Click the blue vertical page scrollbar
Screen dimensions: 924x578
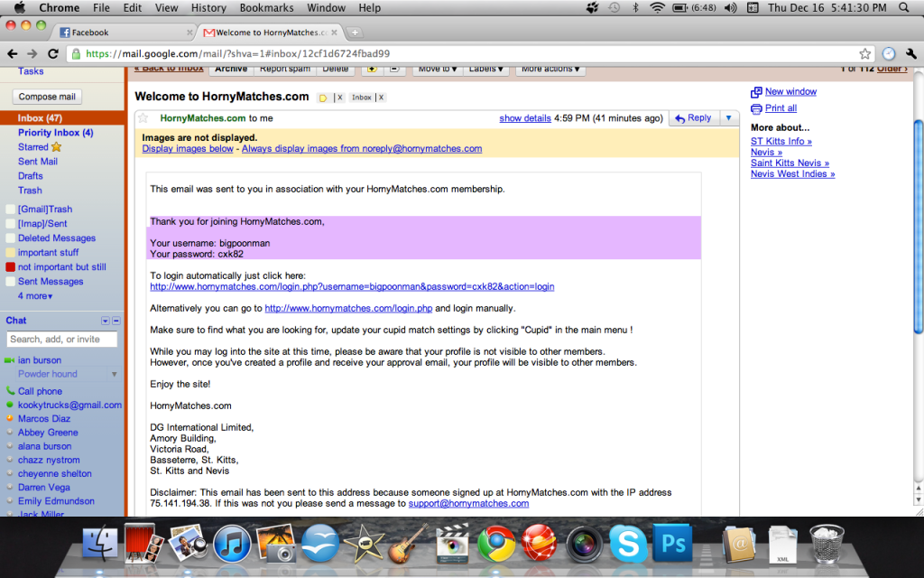coord(918,226)
